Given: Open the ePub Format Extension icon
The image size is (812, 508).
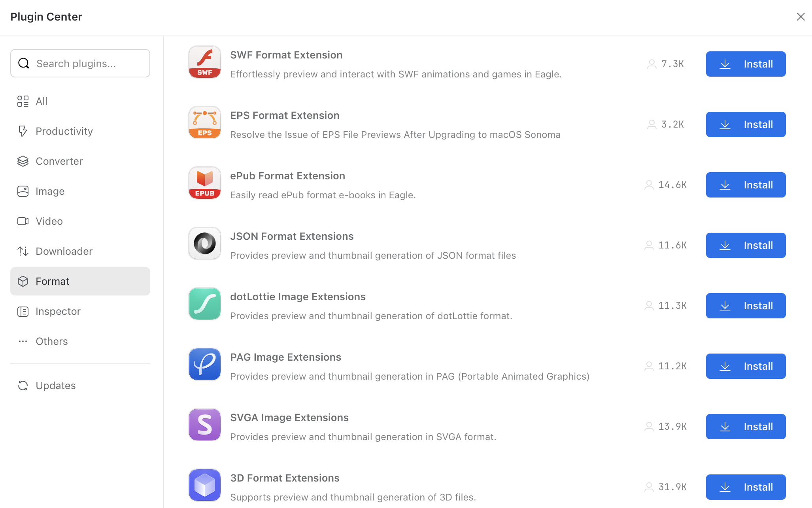Looking at the screenshot, I should (x=204, y=183).
